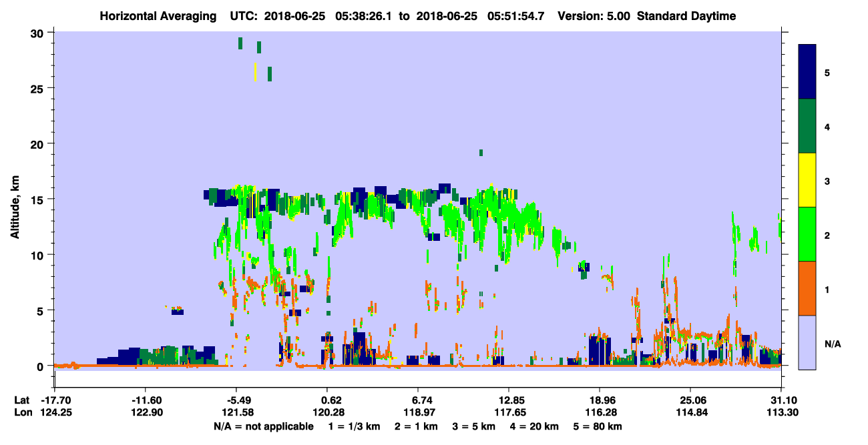The width and height of the screenshot is (868, 445).
Task: Click the dark green colorbar segment labeled 4
Action: point(807,126)
